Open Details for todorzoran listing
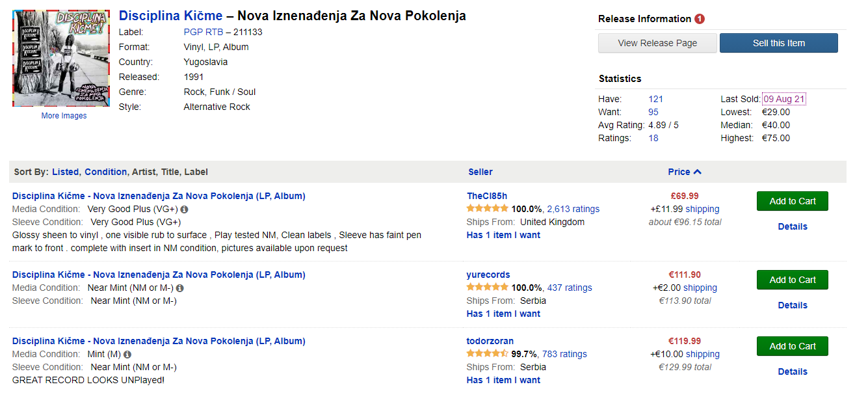The image size is (868, 404). [793, 371]
